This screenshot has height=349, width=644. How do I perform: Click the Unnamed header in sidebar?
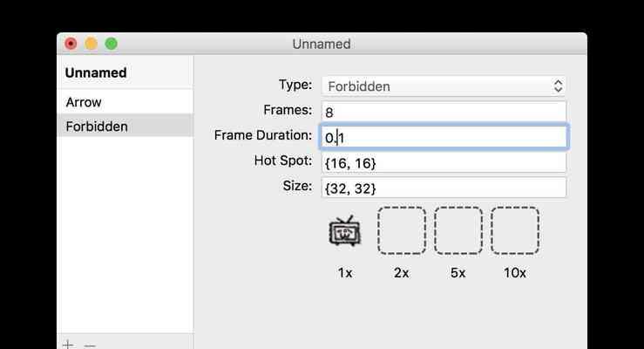96,72
